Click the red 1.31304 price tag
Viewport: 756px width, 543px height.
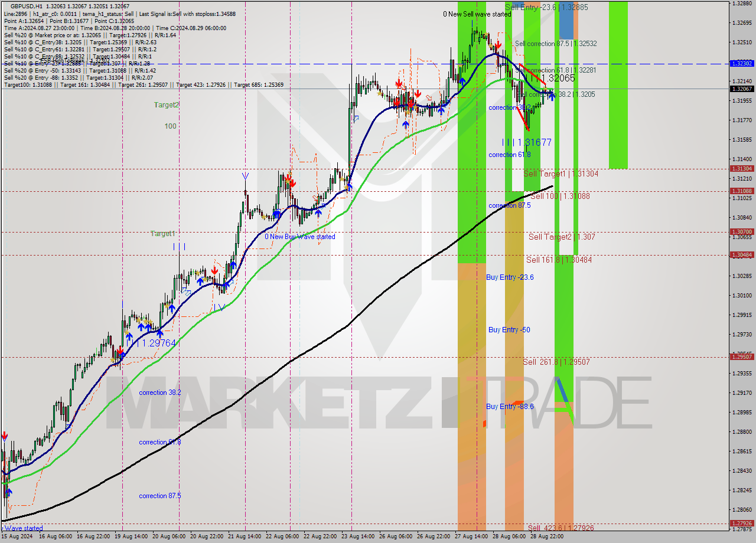pyautogui.click(x=741, y=168)
